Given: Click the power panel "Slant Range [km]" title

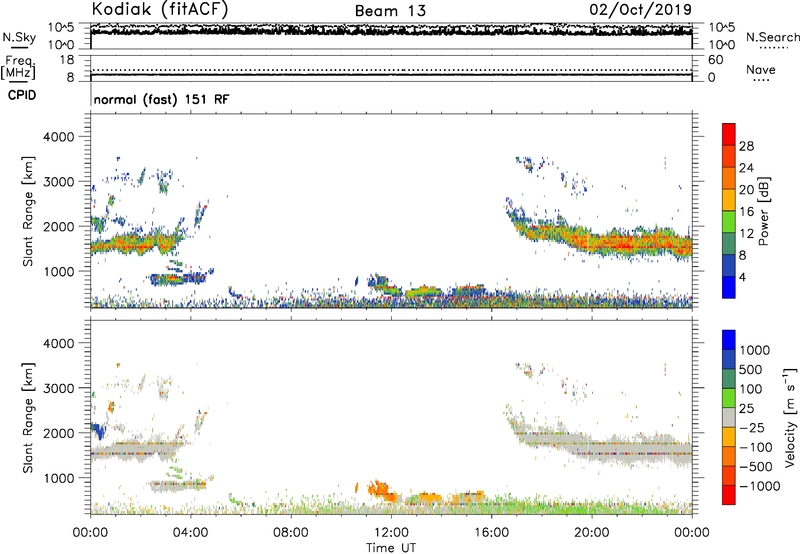Looking at the screenshot, I should click(28, 211).
